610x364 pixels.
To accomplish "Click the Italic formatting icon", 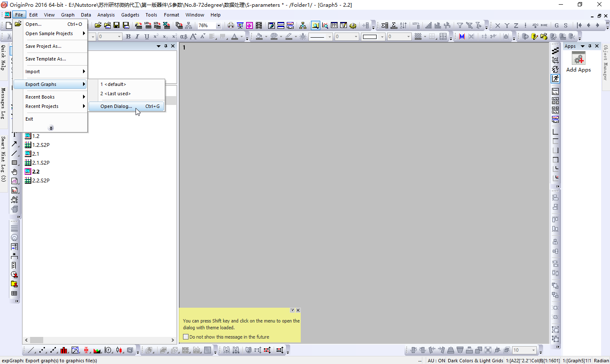I will [137, 37].
